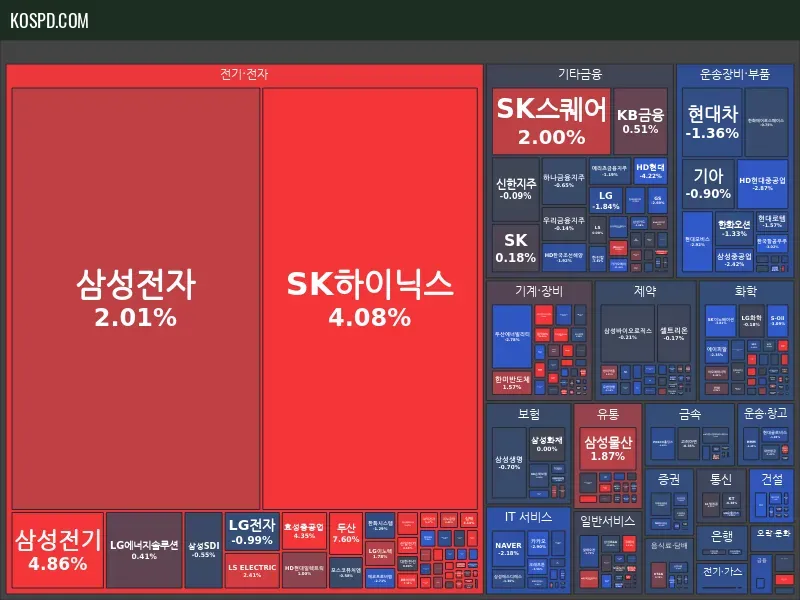Image resolution: width=800 pixels, height=600 pixels.
Task: Click the 통신 sector header
Action: click(721, 479)
